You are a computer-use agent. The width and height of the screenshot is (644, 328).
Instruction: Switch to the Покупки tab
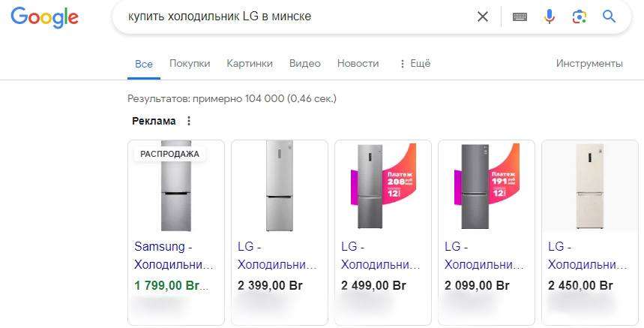[190, 64]
